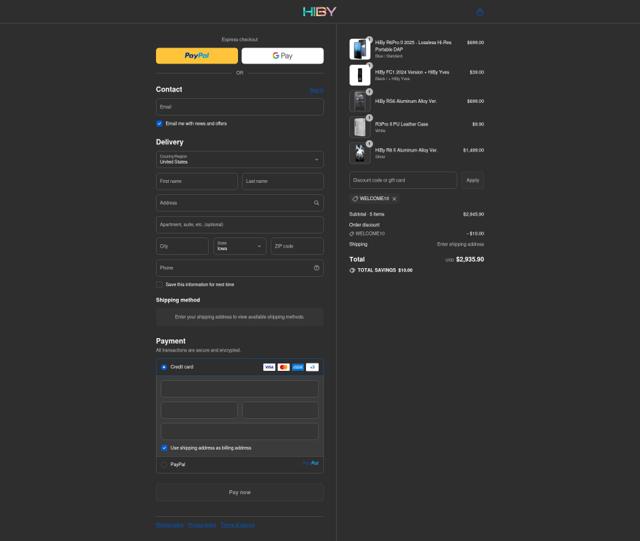640x541 pixels.
Task: Open R3Pro II PU Leather Case thumbnail
Action: click(360, 127)
